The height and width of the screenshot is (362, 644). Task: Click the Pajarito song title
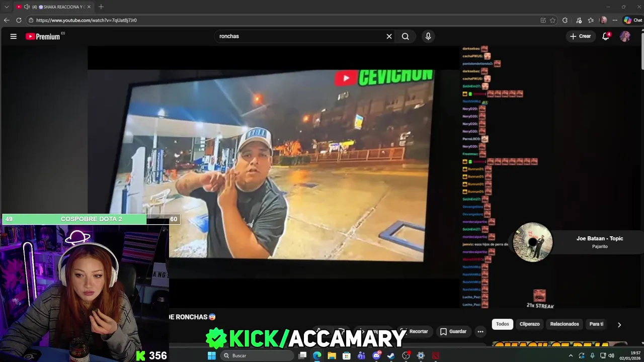coord(600,246)
